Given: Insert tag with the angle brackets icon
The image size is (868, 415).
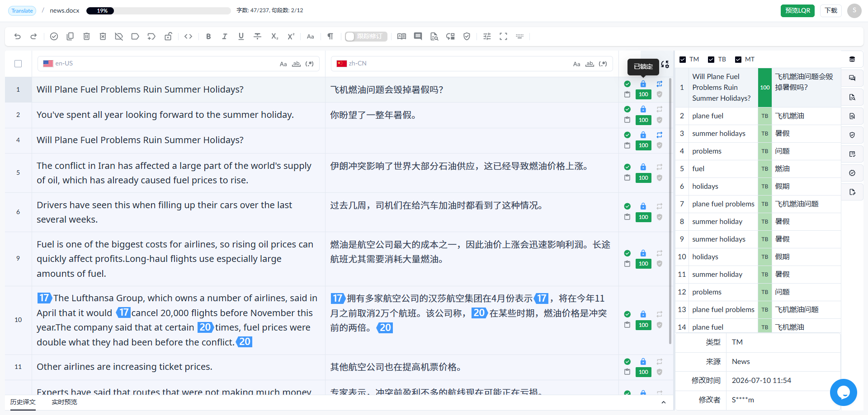Looking at the screenshot, I should click(x=189, y=37).
